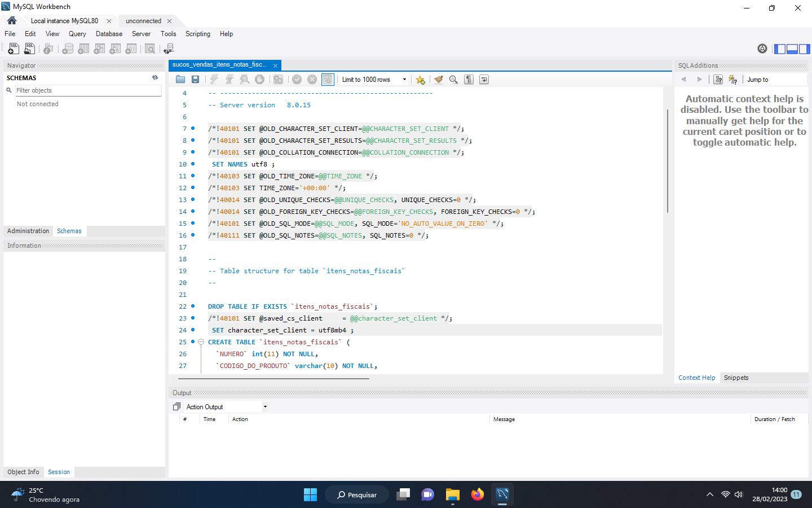Save current statement to snippets favorites
The width and height of the screenshot is (812, 508).
[x=421, y=80]
